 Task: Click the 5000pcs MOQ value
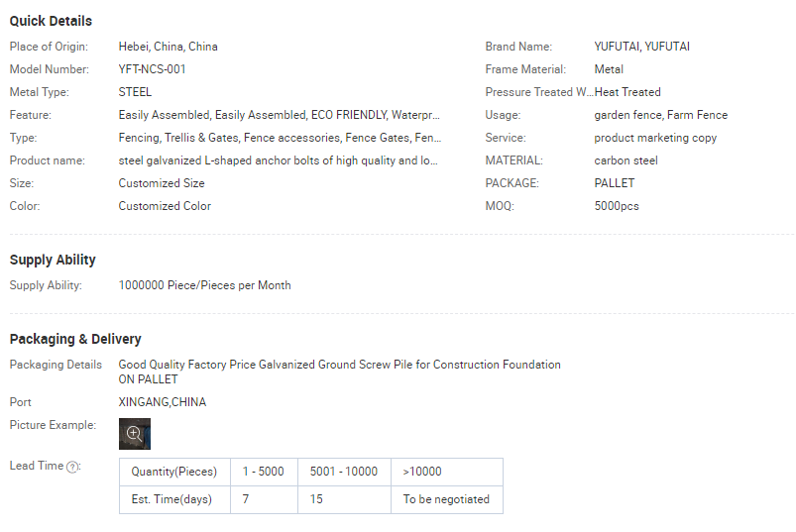click(617, 206)
